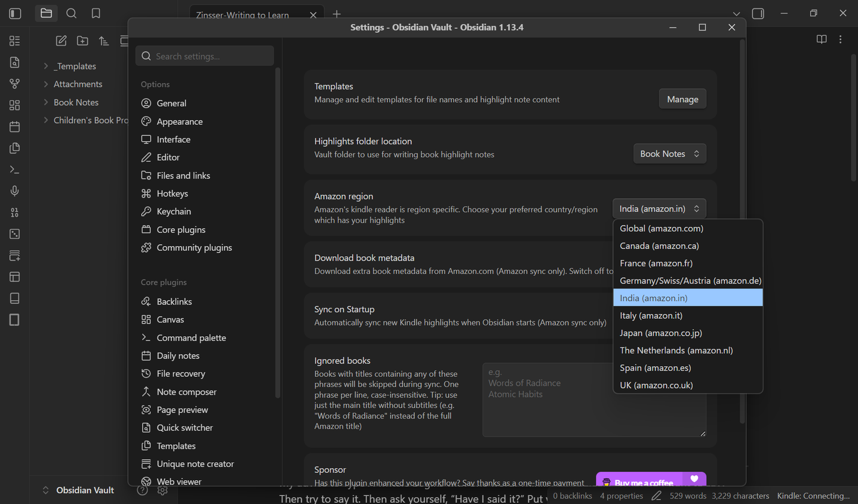Choose Spain (amazon.es) option

688,367
